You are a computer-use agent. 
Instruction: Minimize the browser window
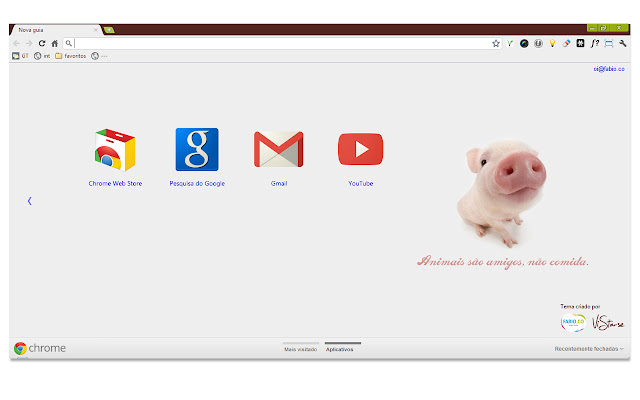pos(593,28)
